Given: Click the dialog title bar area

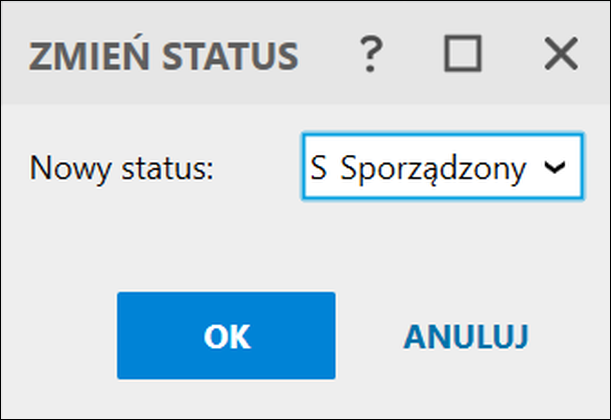Looking at the screenshot, I should point(306,53).
